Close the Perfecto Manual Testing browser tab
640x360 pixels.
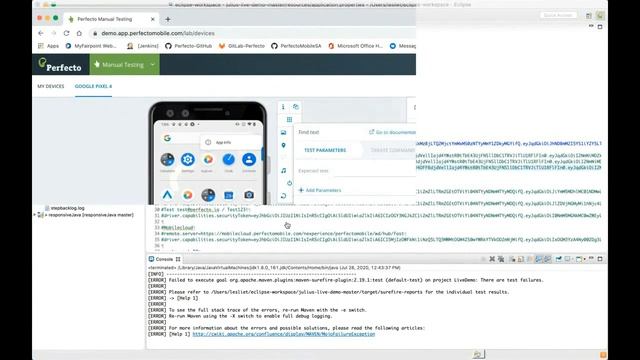coord(153,19)
